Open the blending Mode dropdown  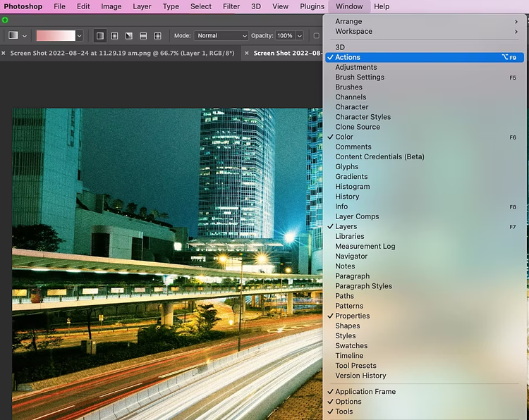221,35
